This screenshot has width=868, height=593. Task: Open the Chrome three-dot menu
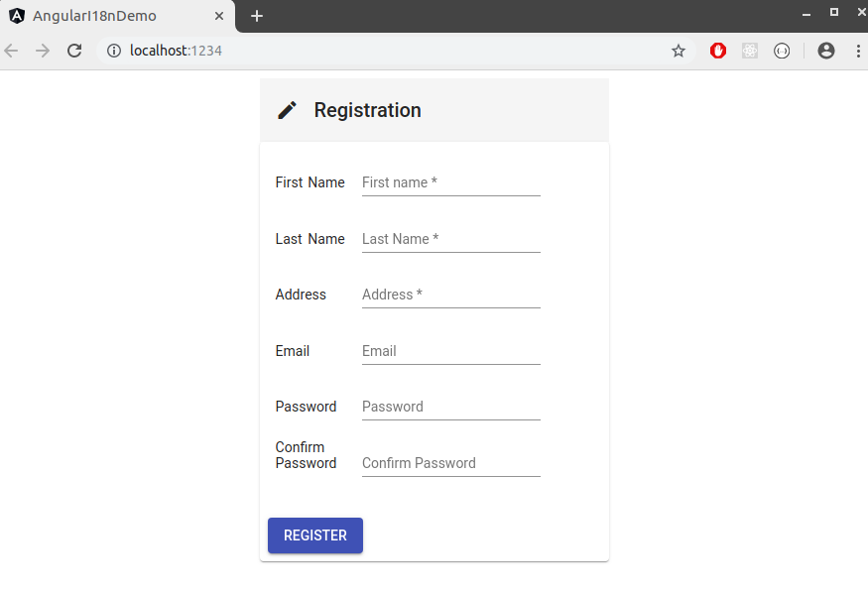(x=858, y=51)
